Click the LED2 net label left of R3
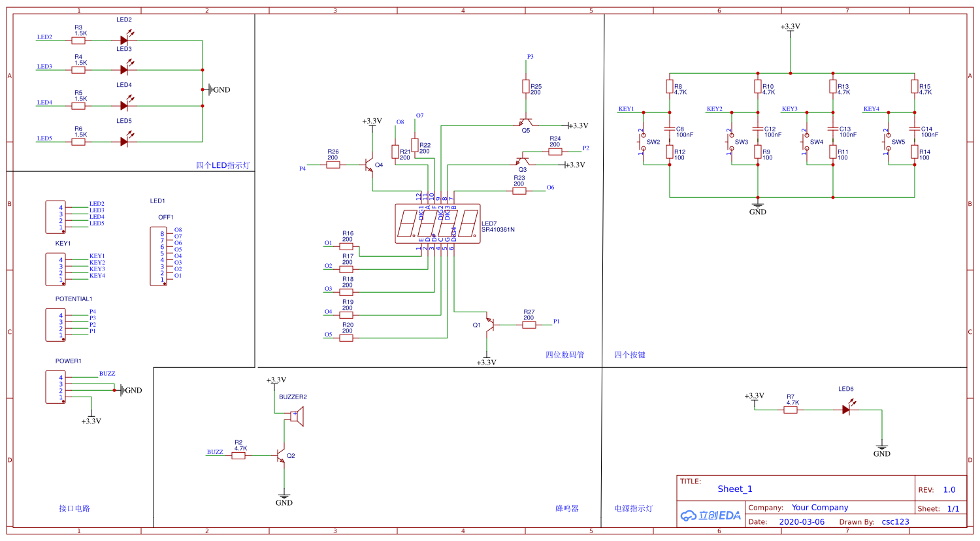This screenshot has width=980, height=541. pyautogui.click(x=44, y=37)
